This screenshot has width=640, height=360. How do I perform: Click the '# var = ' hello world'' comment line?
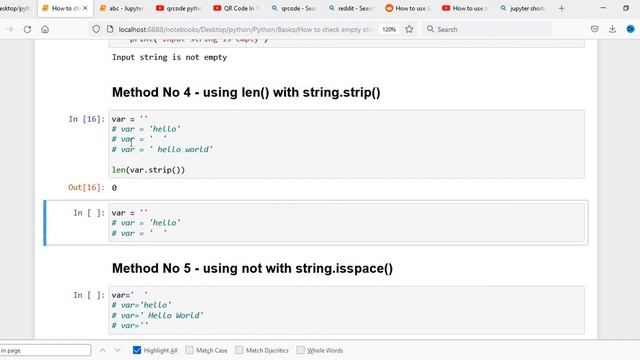coord(162,149)
